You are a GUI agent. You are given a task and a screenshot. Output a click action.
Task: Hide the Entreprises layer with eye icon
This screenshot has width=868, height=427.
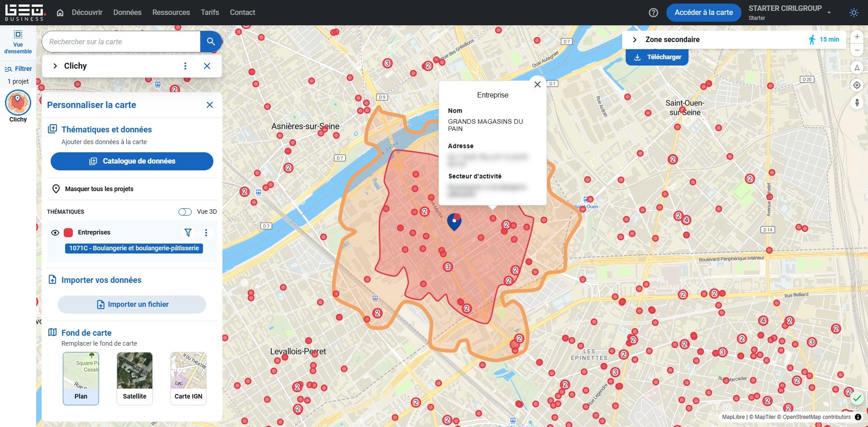coord(55,233)
